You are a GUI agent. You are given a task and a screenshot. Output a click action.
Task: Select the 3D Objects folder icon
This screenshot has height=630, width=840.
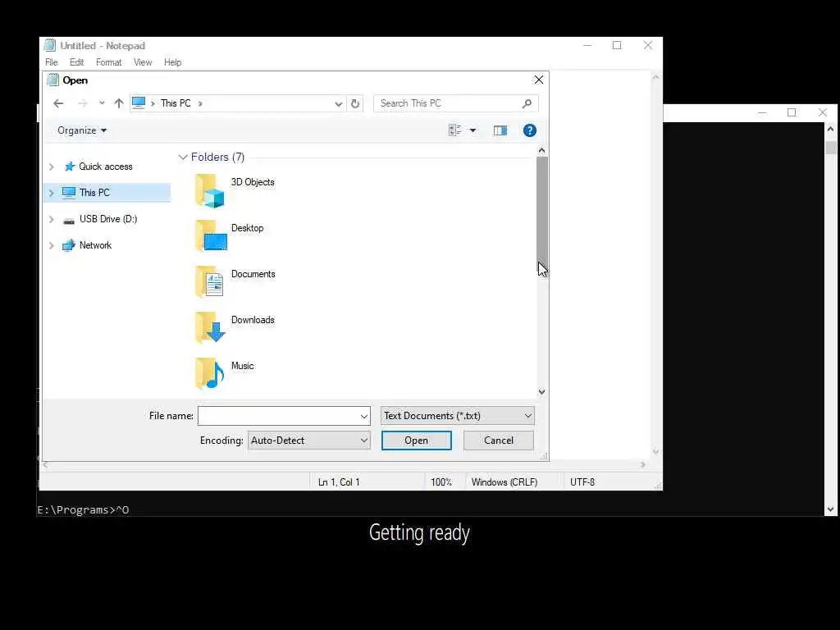click(209, 190)
